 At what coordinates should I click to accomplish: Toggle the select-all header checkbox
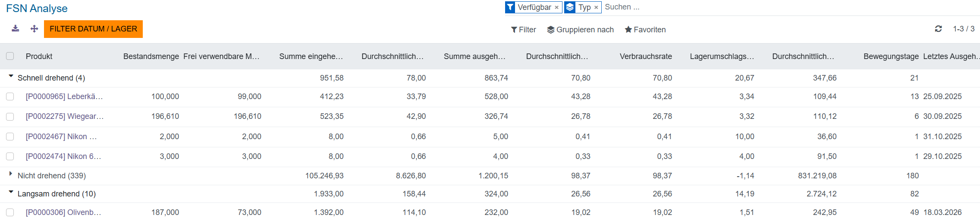tap(10, 56)
